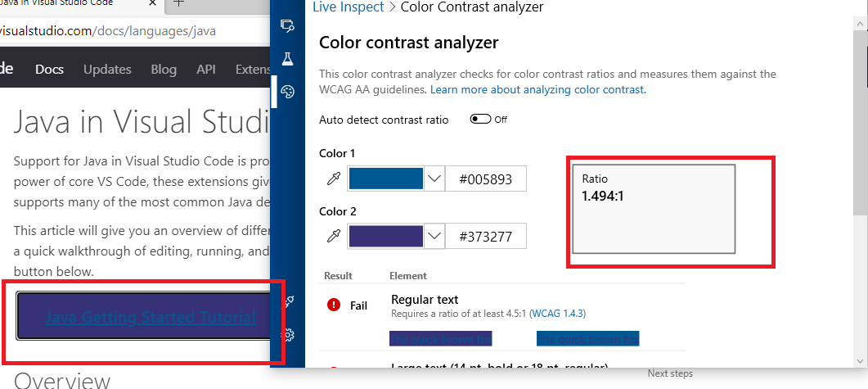868x389 pixels.
Task: Click the Element column header
Action: point(408,275)
